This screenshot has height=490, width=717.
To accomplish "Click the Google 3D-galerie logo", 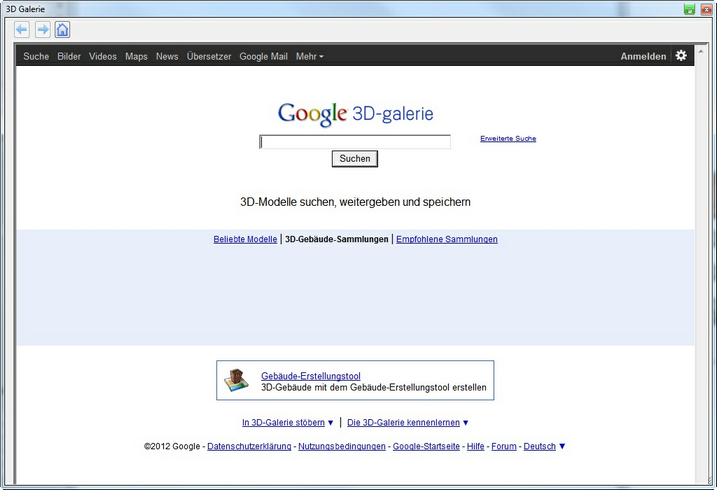I will [x=355, y=114].
